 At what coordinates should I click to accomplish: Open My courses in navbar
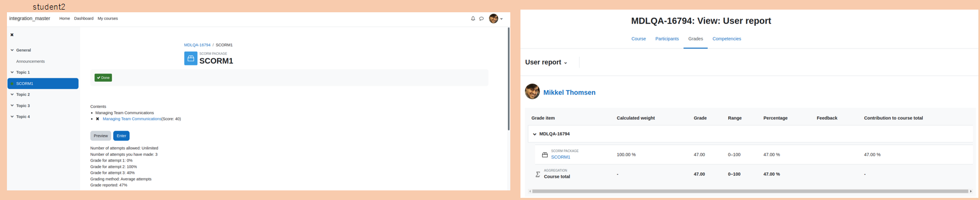pyautogui.click(x=107, y=19)
